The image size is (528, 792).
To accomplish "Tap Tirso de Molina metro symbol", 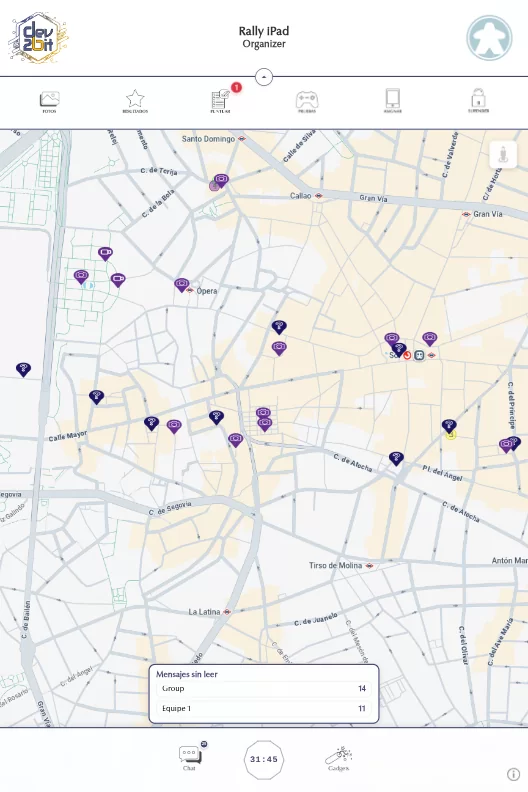I will (369, 566).
